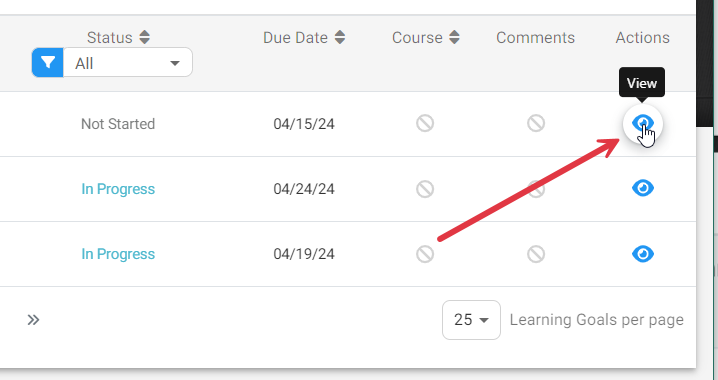The height and width of the screenshot is (380, 718).
Task: Click the blue filter funnel icon
Action: click(x=48, y=62)
